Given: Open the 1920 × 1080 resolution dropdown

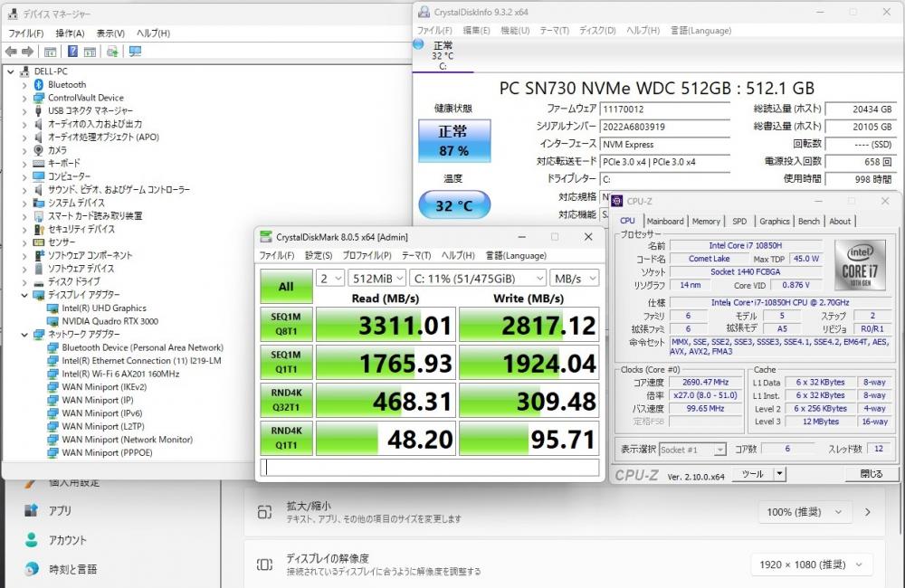Looking at the screenshot, I should pyautogui.click(x=812, y=564).
